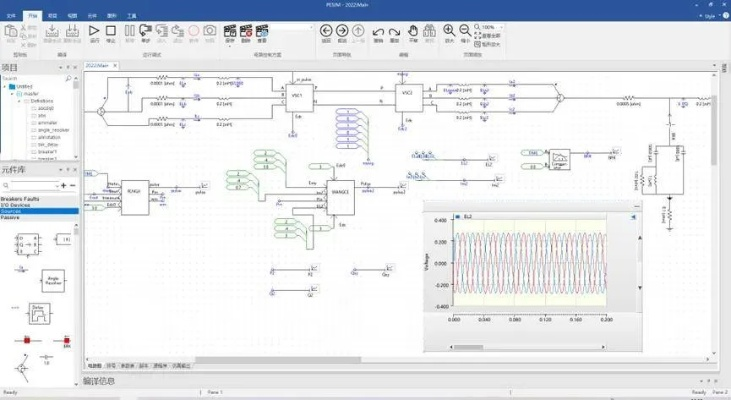The image size is (731, 400).
Task: Click the zoom in magnifier icon
Action: (449, 32)
